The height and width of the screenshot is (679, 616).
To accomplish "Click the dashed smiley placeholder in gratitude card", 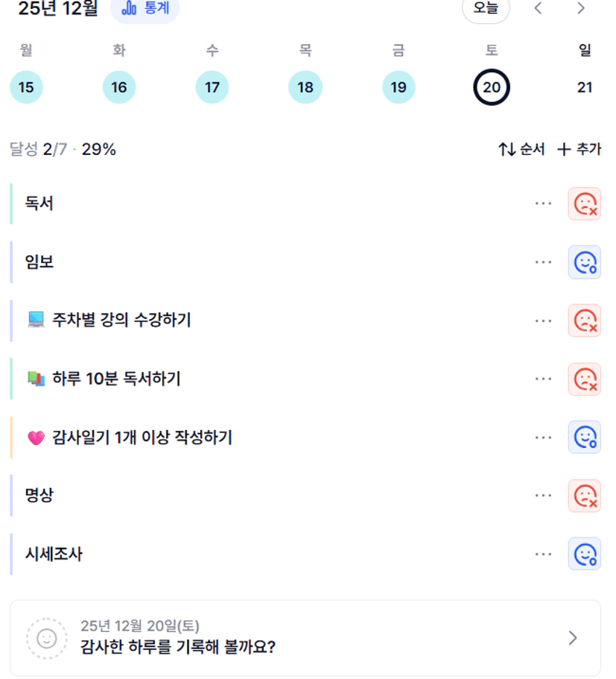I will pyautogui.click(x=46, y=638).
